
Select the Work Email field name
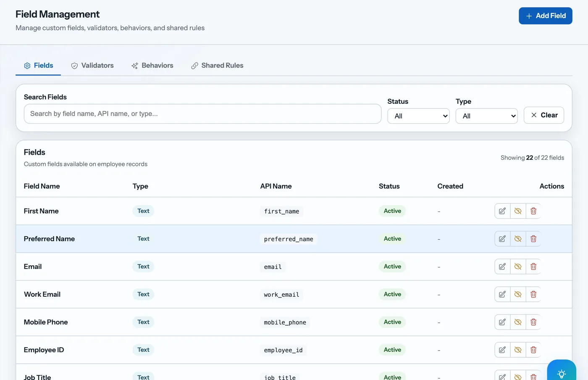[42, 294]
